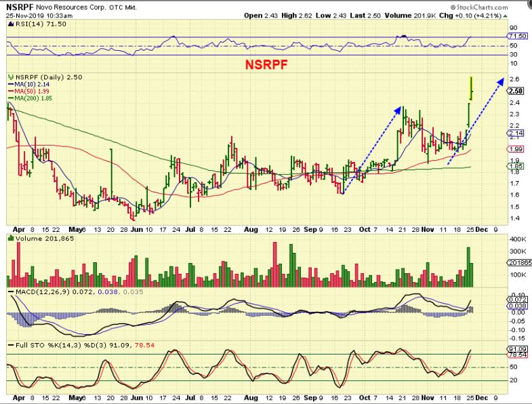The height and width of the screenshot is (404, 532).
Task: Click the 201865 volume value tag
Action: tap(519, 262)
